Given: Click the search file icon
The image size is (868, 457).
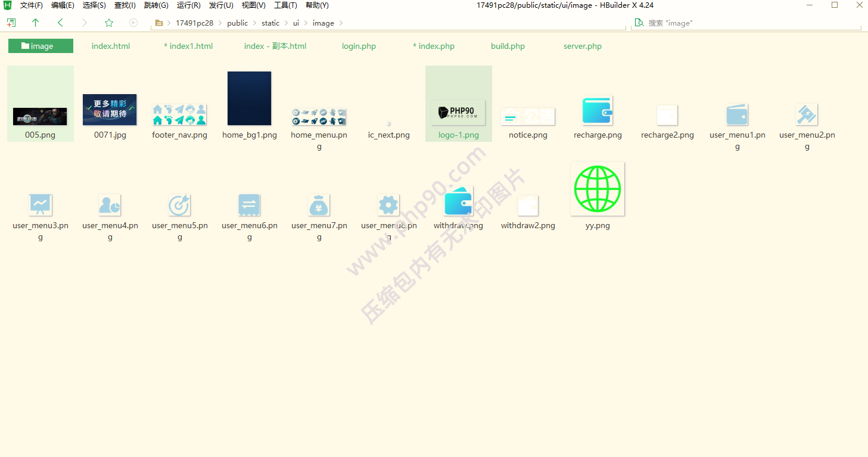Looking at the screenshot, I should pyautogui.click(x=639, y=23).
